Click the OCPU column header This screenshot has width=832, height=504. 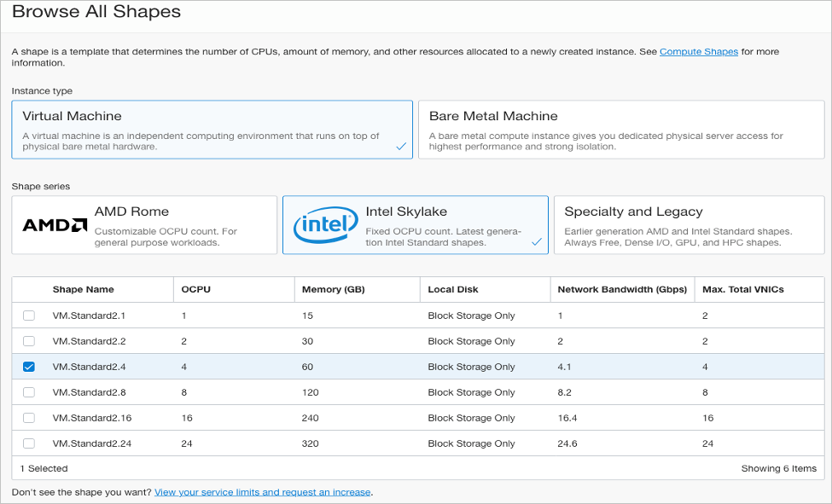pos(195,289)
